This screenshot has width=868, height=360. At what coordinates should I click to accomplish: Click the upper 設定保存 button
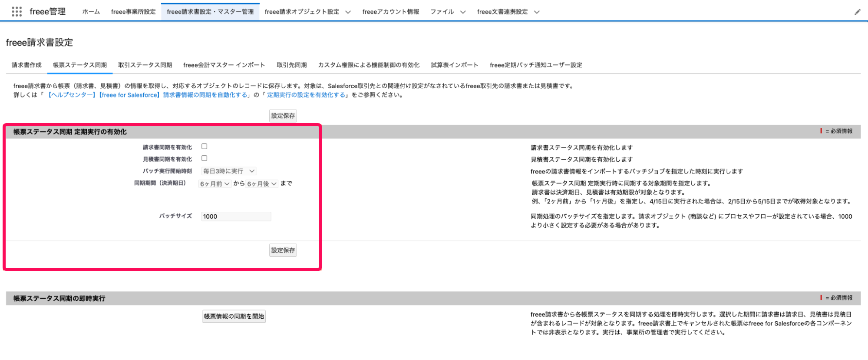[x=283, y=116]
